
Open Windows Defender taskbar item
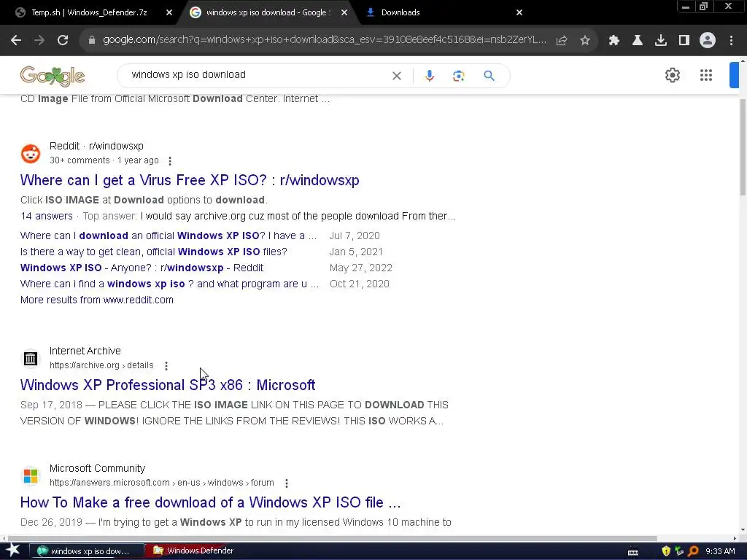coord(194,551)
